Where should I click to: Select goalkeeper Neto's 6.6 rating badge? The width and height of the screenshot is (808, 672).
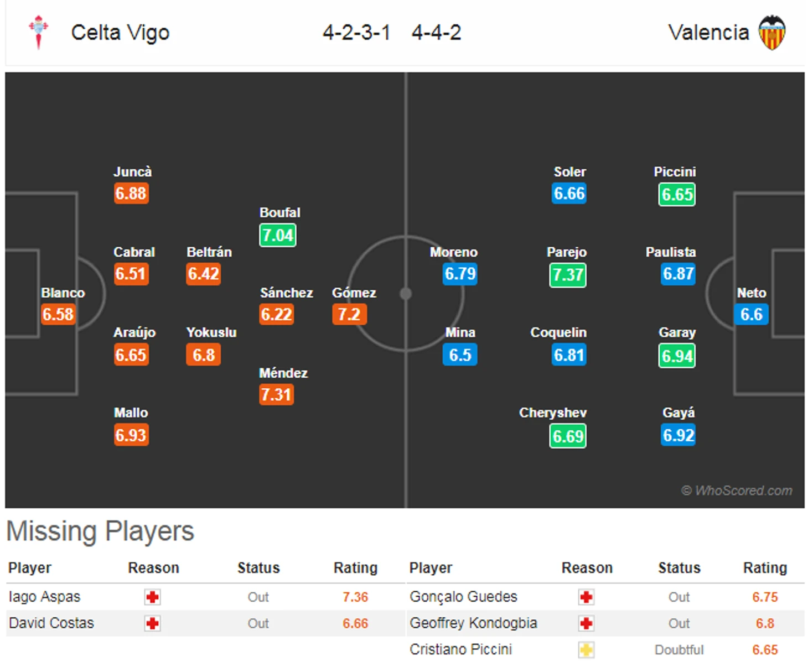click(x=751, y=314)
